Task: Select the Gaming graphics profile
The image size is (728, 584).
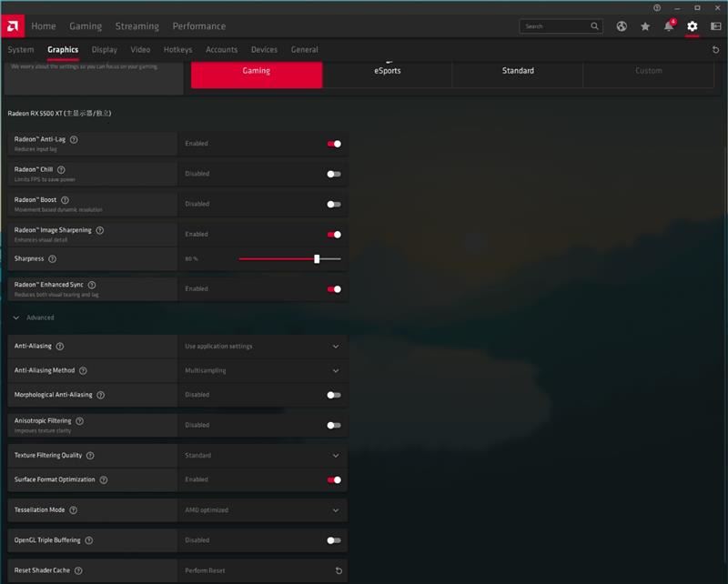Action: pos(257,75)
